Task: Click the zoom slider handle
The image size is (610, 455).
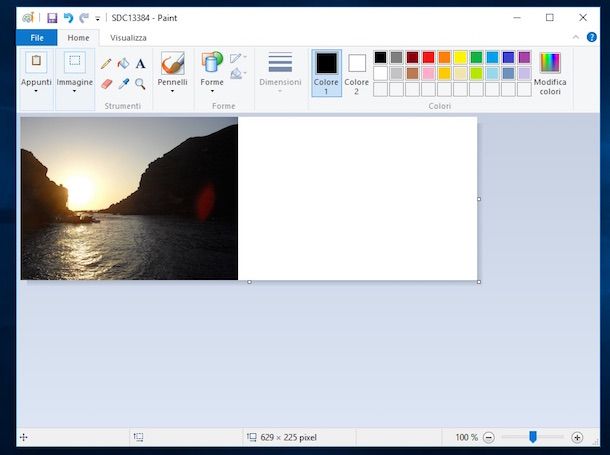Action: 533,437
